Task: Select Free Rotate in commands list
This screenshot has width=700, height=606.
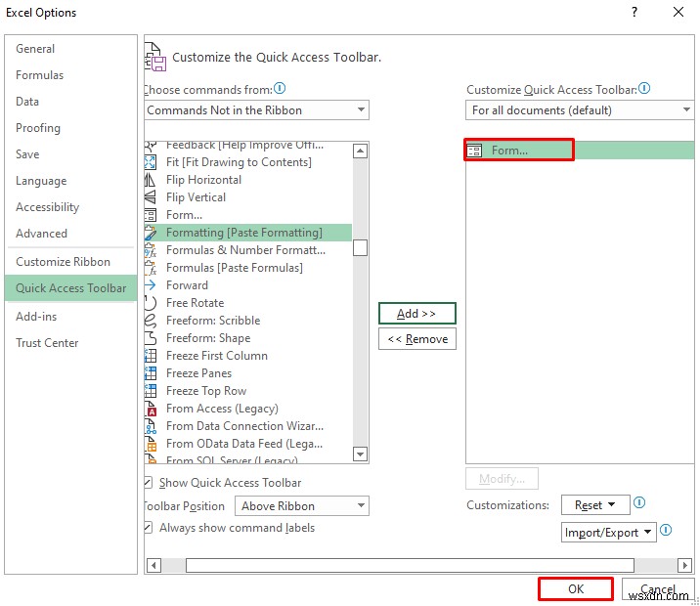Action: [x=247, y=303]
